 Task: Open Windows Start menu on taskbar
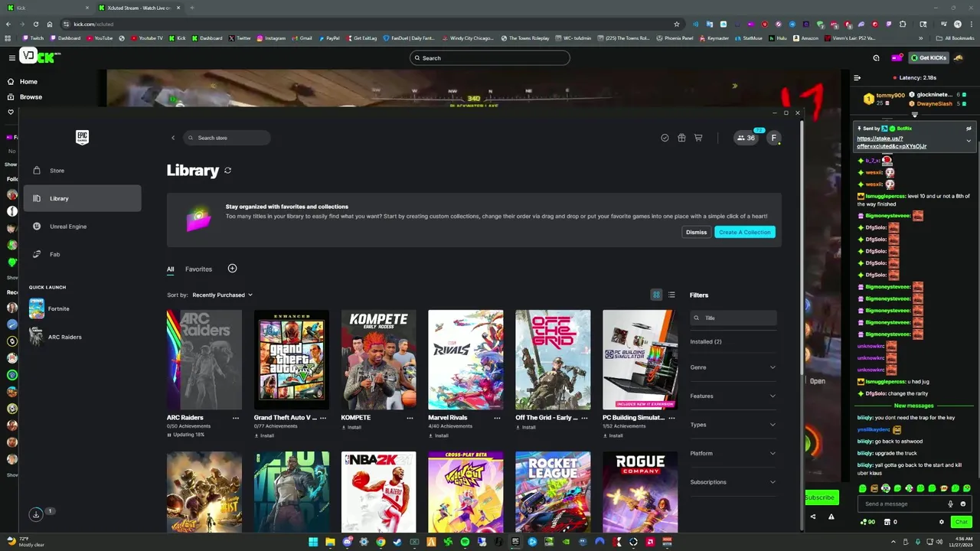click(x=313, y=542)
